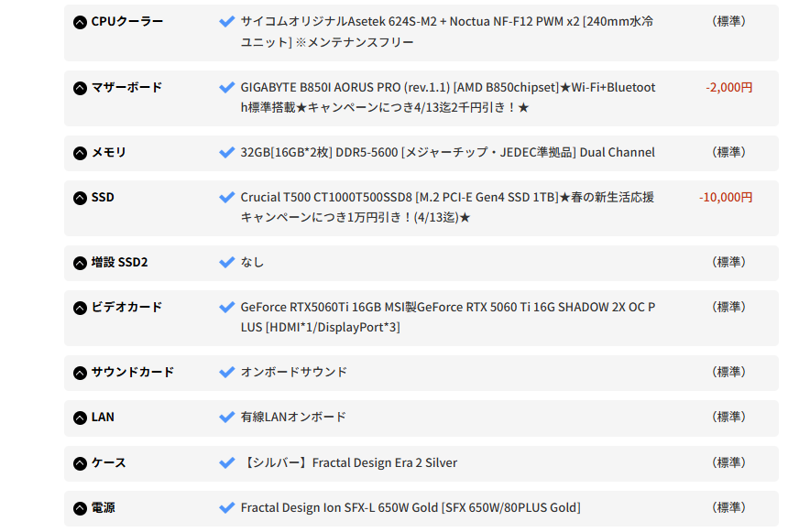Collapse the CPUクーラー section chevron
The image size is (799, 532).
80,22
